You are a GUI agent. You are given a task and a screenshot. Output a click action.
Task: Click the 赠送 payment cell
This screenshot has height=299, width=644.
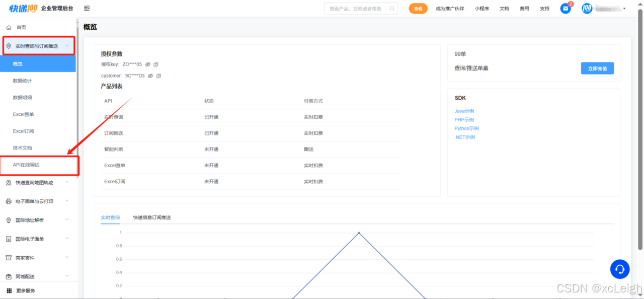[308, 149]
